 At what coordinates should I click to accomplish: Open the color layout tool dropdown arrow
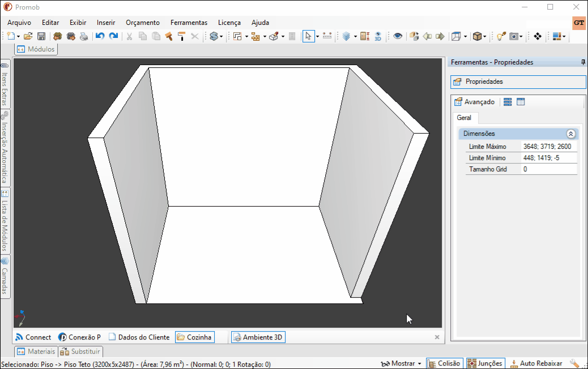(564, 37)
